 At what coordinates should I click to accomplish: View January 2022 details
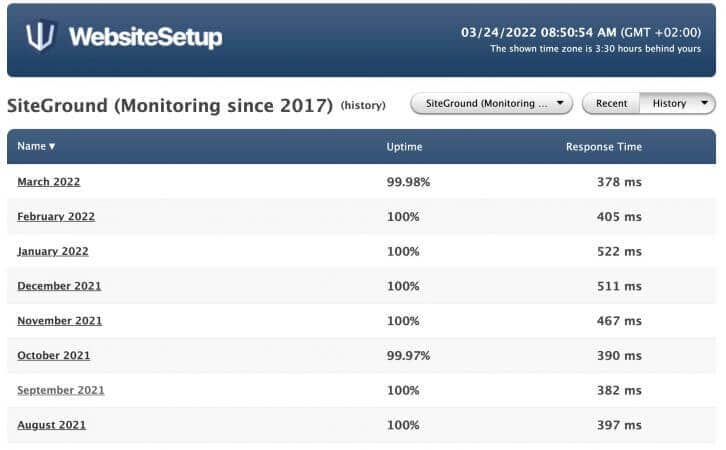pyautogui.click(x=53, y=251)
